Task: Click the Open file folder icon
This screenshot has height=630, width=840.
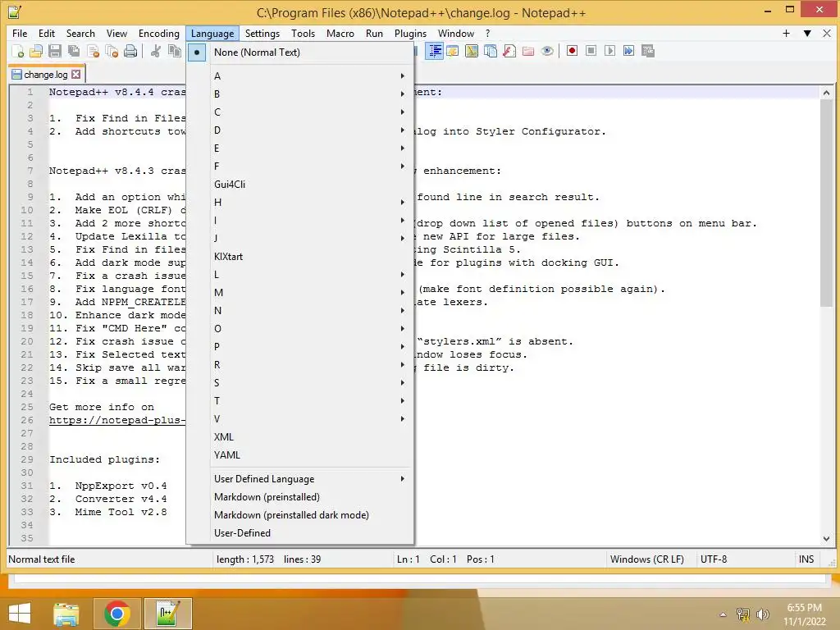Action: tap(36, 51)
